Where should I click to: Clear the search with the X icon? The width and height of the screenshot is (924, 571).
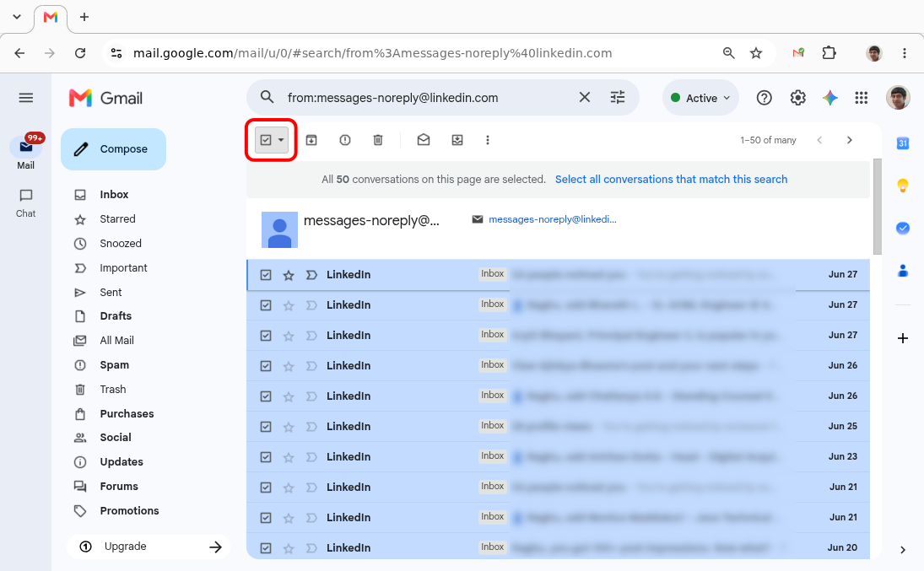pos(584,97)
